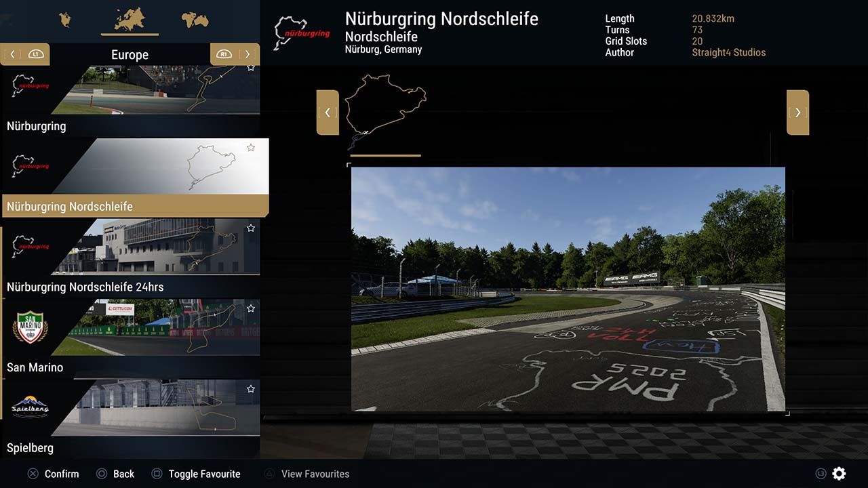Show next track layout with right arrow

coord(797,113)
